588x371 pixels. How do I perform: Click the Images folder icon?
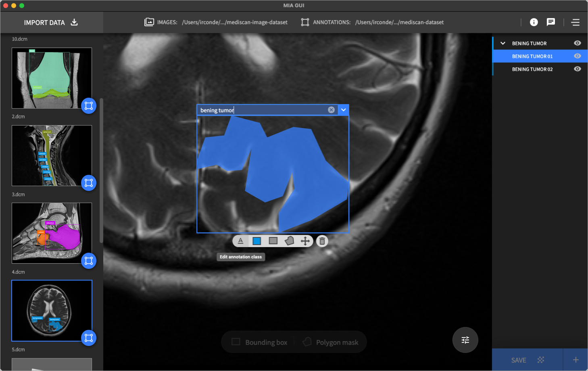(149, 22)
